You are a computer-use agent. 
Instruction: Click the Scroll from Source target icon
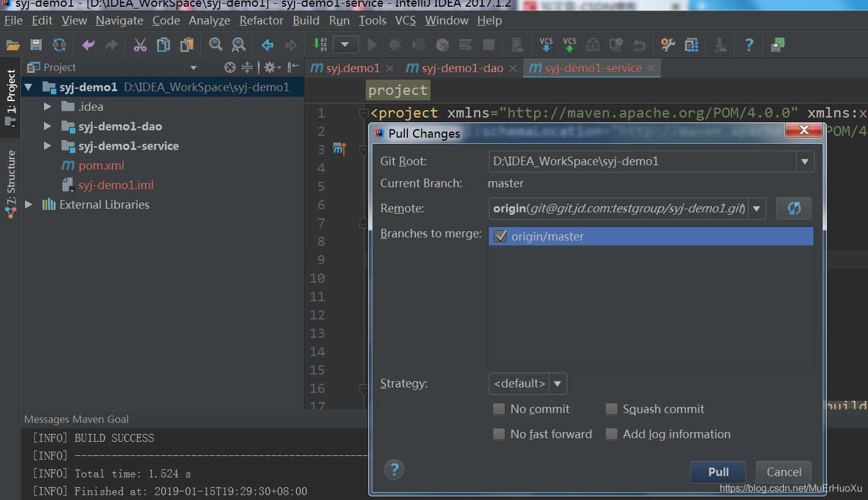click(x=230, y=67)
